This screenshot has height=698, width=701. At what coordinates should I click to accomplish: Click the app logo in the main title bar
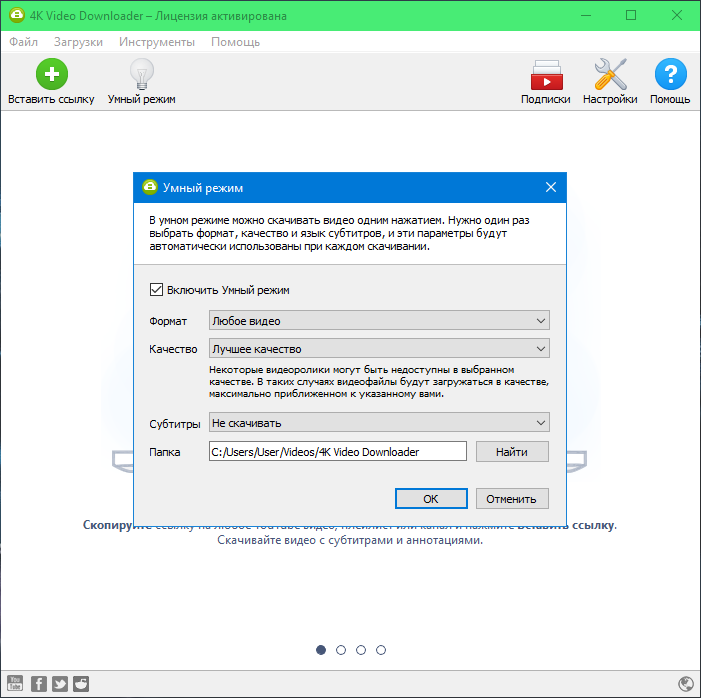(x=17, y=15)
